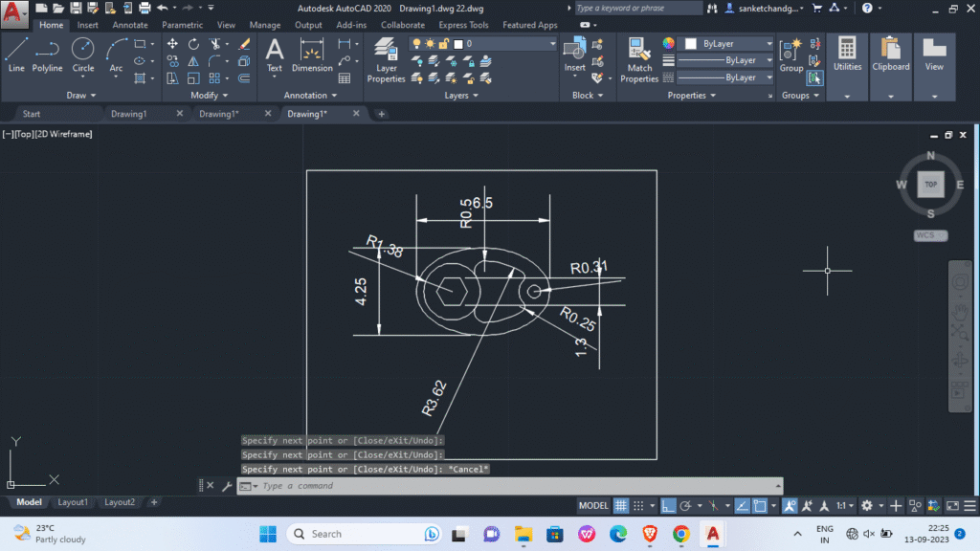Click the Move tool in Modify panel
This screenshot has height=551, width=980.
click(172, 44)
